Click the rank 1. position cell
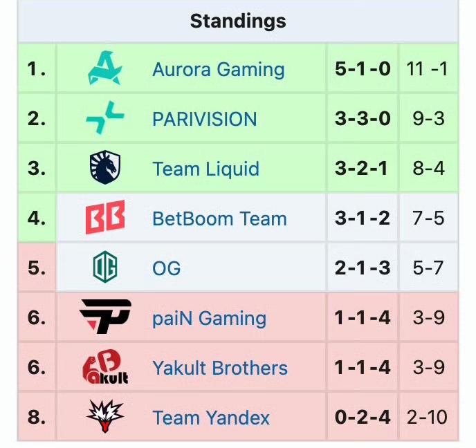476x448 pixels. (37, 69)
